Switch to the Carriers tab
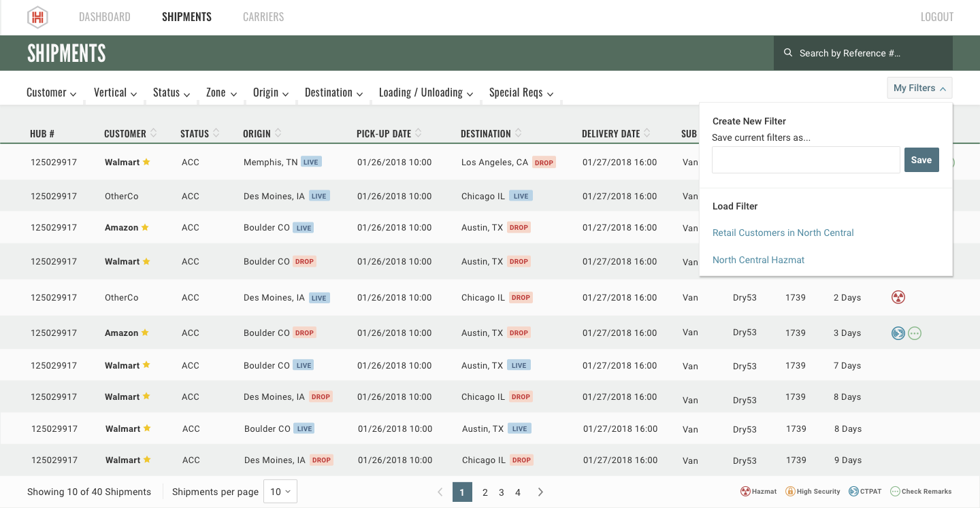 point(263,17)
